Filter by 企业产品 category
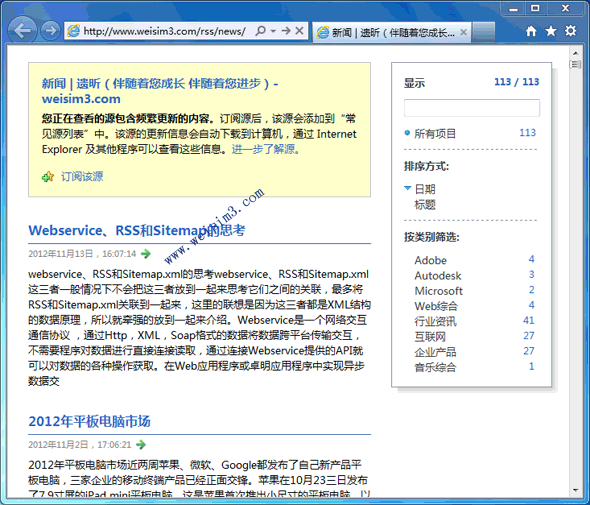 tap(435, 352)
